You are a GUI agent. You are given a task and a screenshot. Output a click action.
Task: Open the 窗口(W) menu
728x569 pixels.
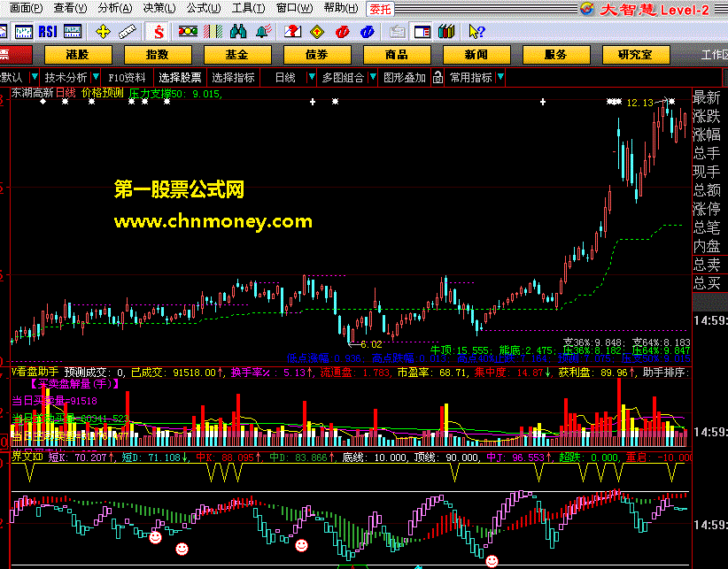tap(294, 8)
